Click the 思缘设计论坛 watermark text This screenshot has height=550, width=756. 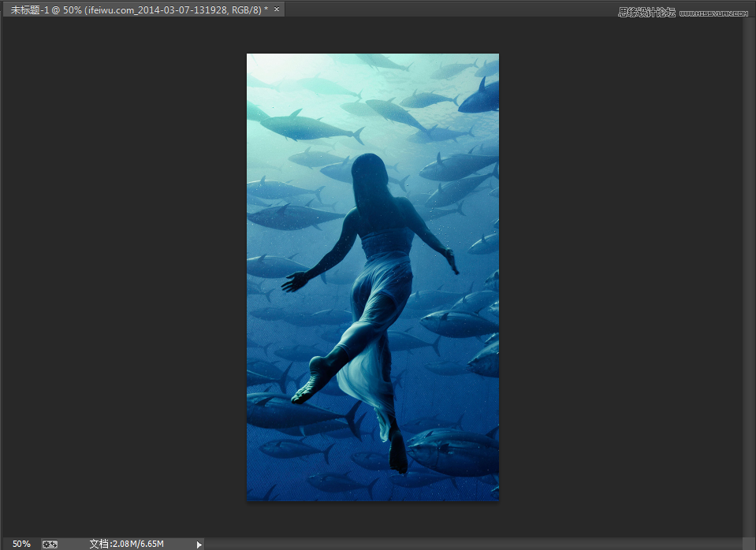(x=646, y=13)
